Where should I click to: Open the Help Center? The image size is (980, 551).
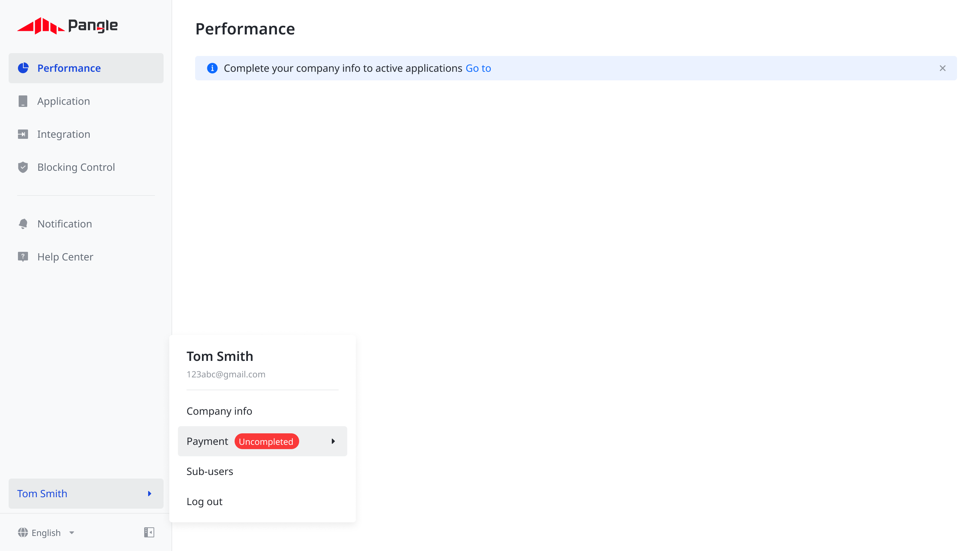[x=86, y=257]
